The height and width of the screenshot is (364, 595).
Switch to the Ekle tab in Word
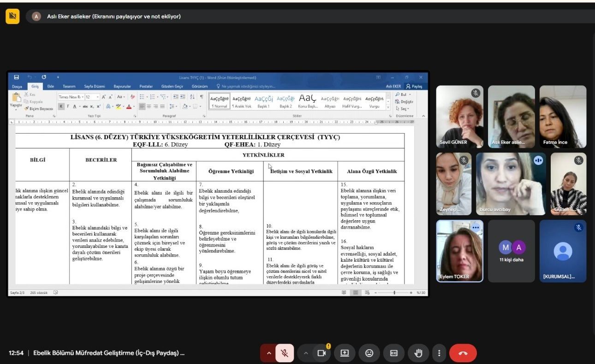(51, 86)
